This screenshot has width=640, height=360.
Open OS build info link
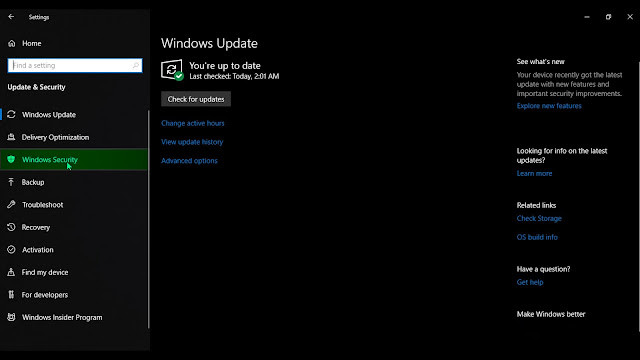point(537,237)
